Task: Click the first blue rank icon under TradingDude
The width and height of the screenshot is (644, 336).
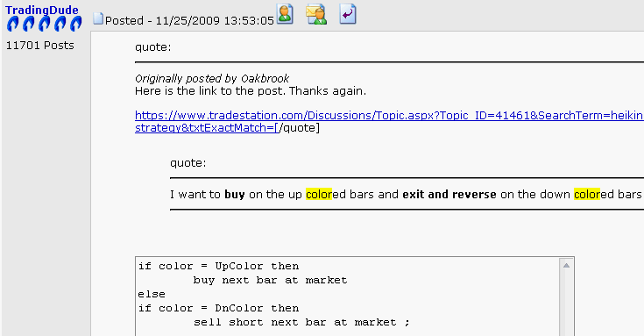Action: pyautogui.click(x=13, y=24)
